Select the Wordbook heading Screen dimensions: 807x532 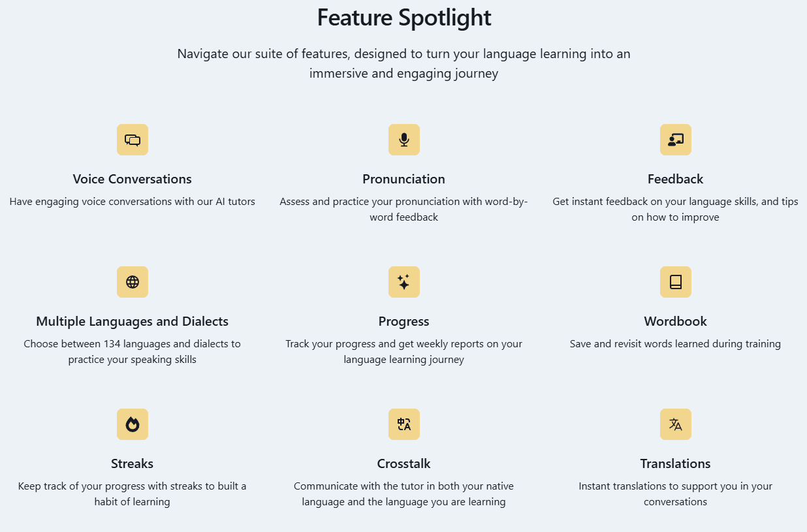(x=676, y=321)
